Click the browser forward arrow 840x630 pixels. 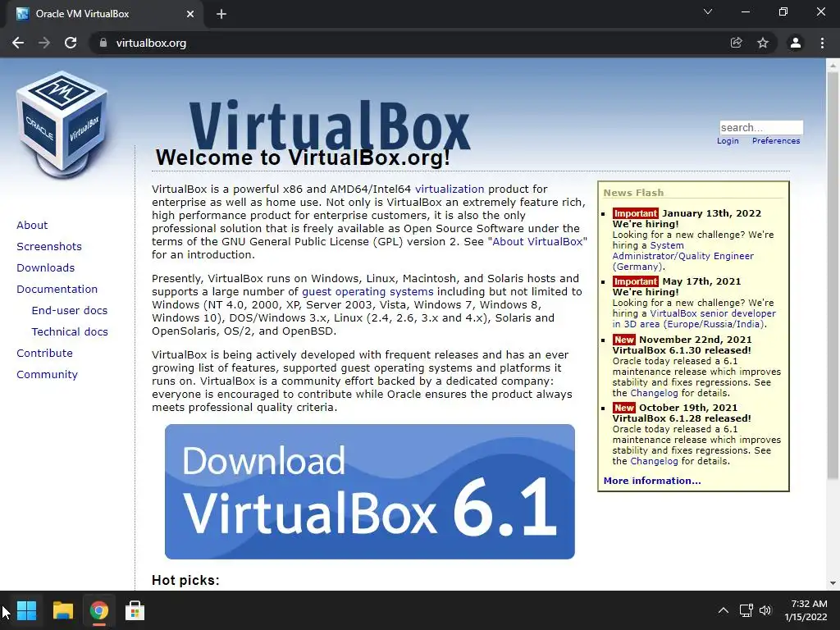44,43
